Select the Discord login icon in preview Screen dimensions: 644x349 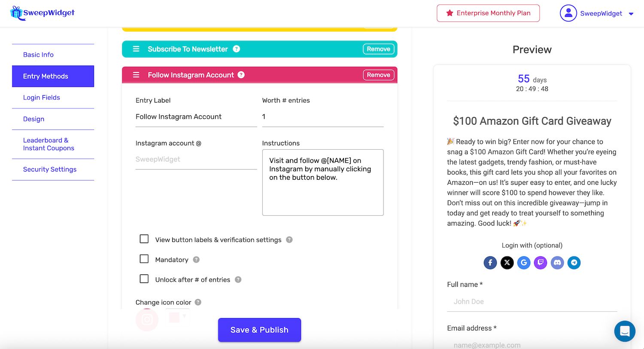point(557,262)
